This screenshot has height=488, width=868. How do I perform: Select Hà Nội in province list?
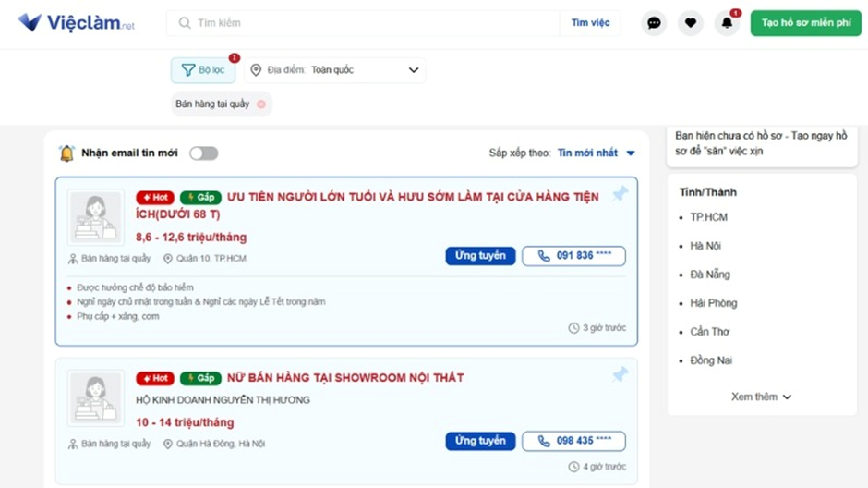pos(705,246)
